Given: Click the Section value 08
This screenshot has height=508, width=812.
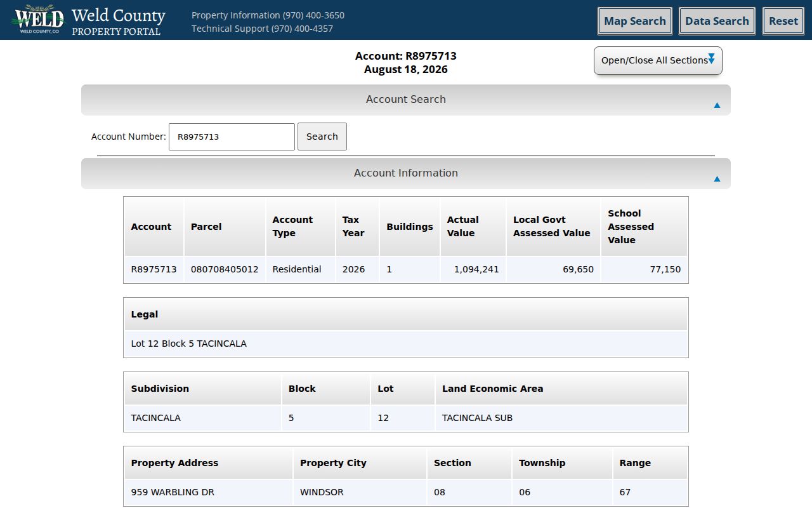Looking at the screenshot, I should [x=440, y=492].
